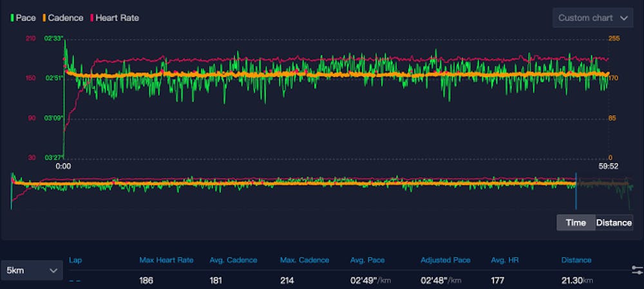
Task: Open the Custom chart dropdown
Action: (592, 18)
